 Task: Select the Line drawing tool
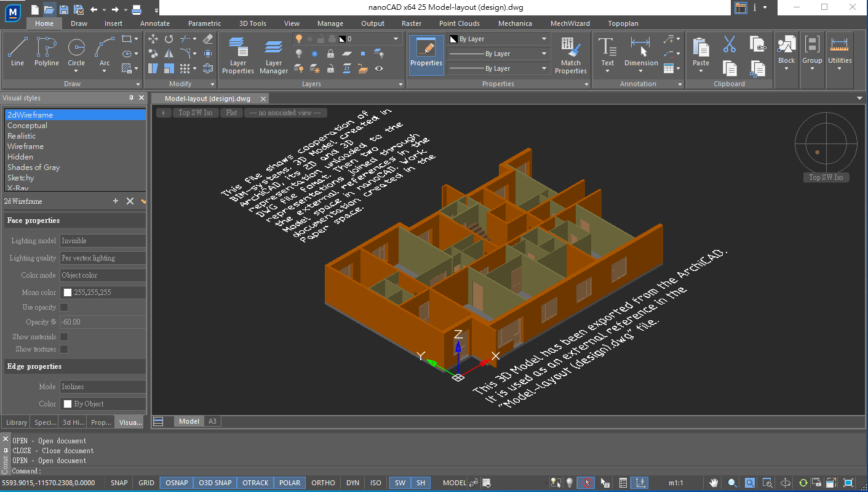click(x=17, y=52)
